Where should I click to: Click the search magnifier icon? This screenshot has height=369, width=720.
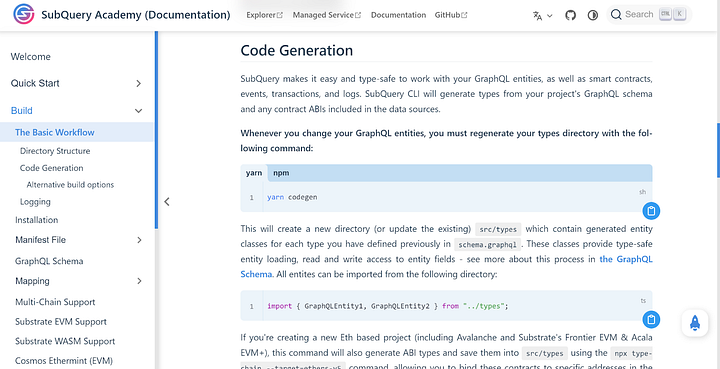click(x=616, y=15)
